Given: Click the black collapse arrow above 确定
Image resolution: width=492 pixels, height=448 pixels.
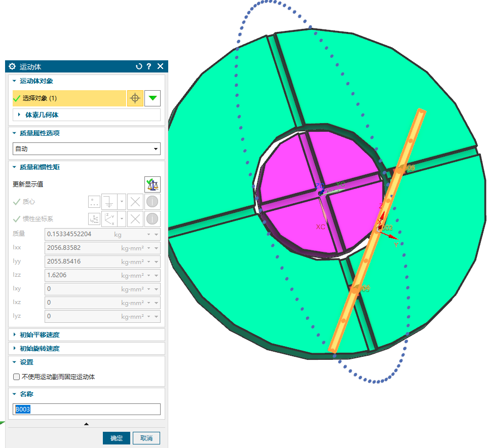Looking at the screenshot, I should pyautogui.click(x=86, y=424).
